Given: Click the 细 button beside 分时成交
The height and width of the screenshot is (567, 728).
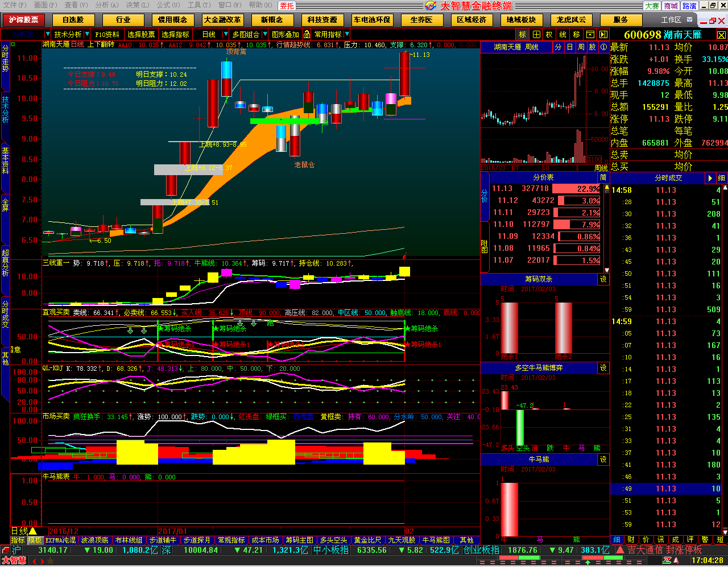Looking at the screenshot, I should click(721, 178).
